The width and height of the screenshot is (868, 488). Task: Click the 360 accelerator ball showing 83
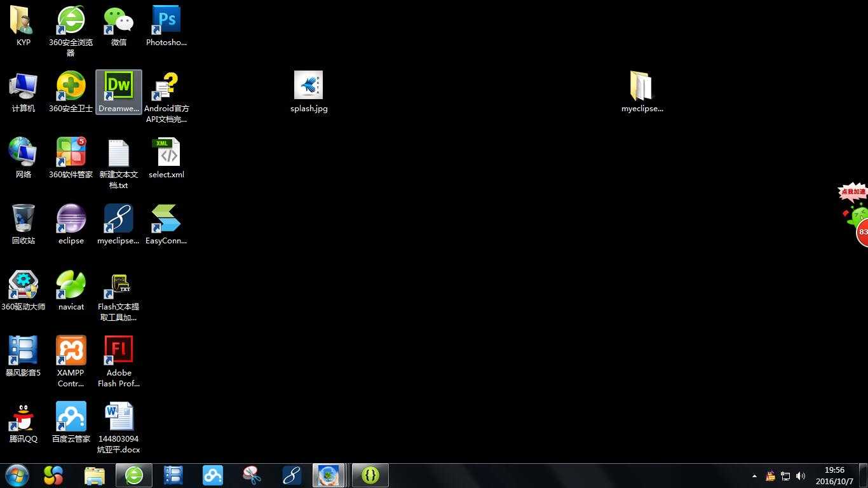click(x=862, y=232)
